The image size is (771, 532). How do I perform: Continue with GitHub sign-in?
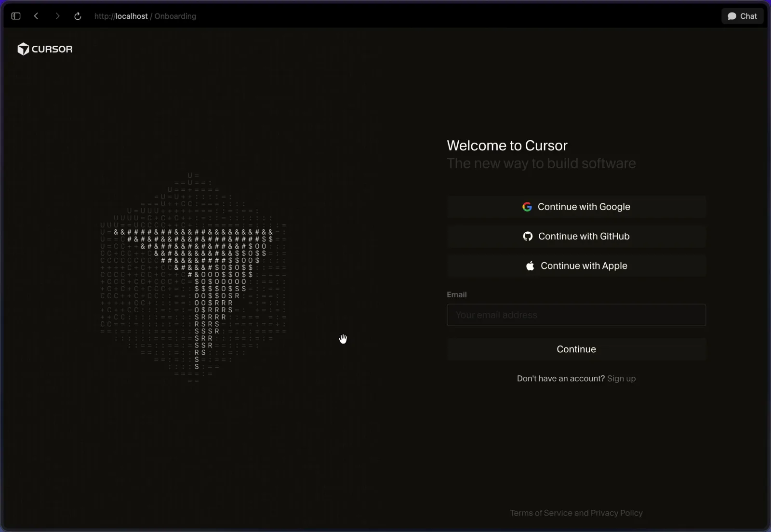[x=576, y=236]
